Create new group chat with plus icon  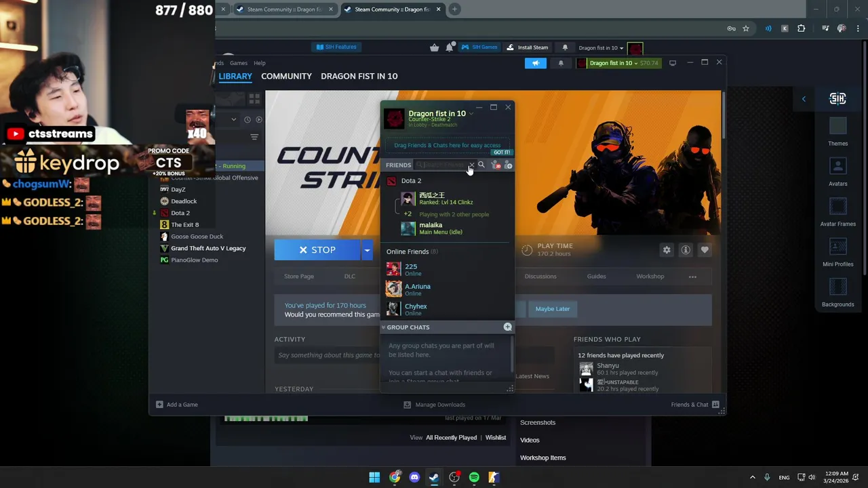[x=507, y=327]
